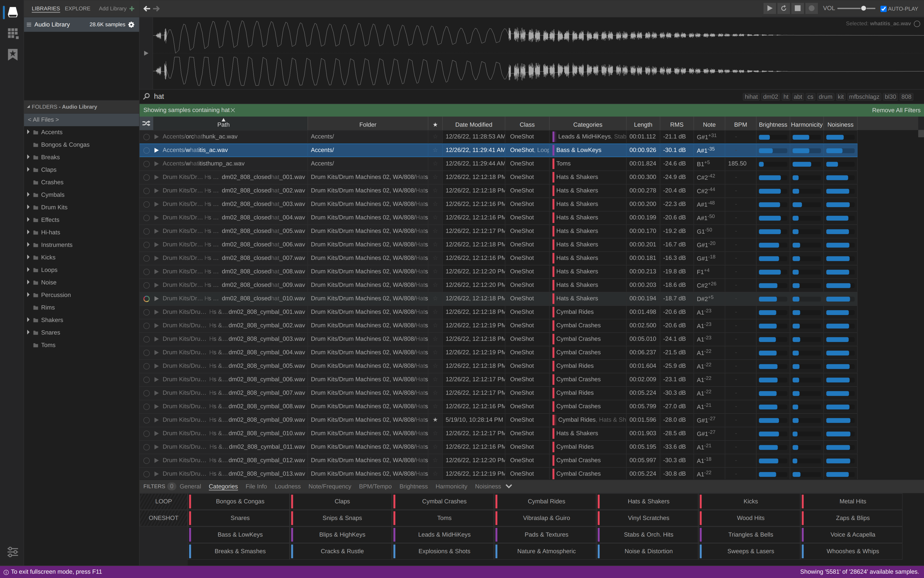This screenshot has width=924, height=578.
Task: Preview whatitisthump_ac.wav with its play arrow
Action: coord(156,164)
